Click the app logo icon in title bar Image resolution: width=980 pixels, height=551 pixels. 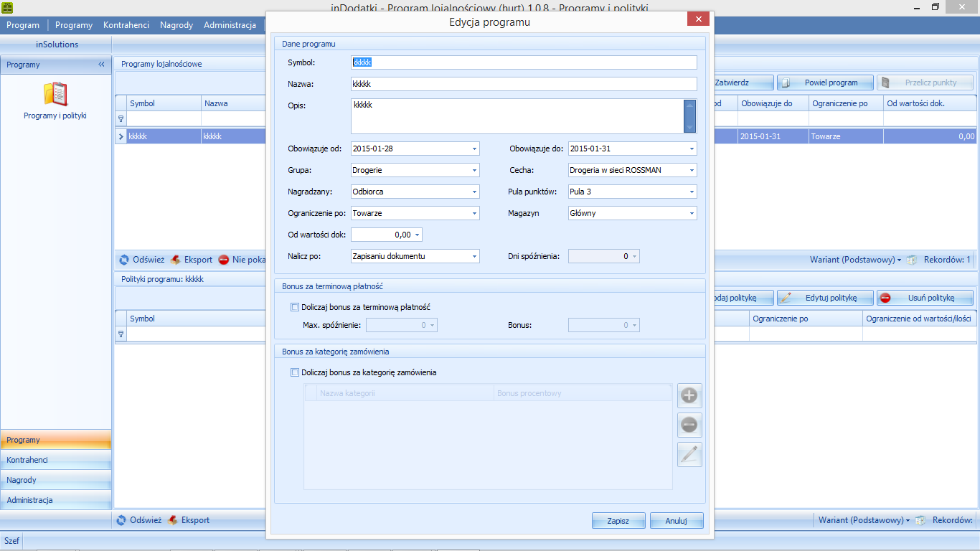point(7,7)
